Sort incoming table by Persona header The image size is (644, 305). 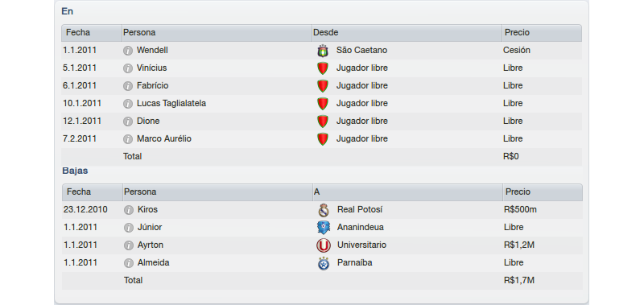tap(217, 32)
